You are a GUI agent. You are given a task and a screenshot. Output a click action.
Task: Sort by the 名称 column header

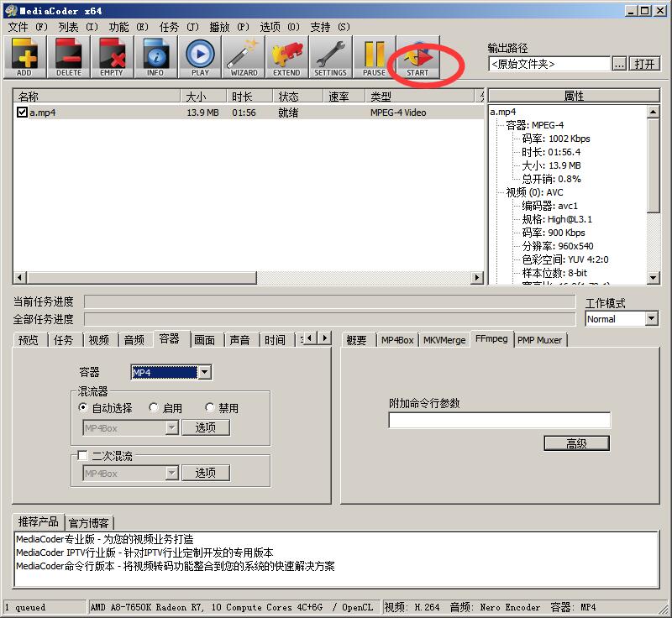click(97, 97)
